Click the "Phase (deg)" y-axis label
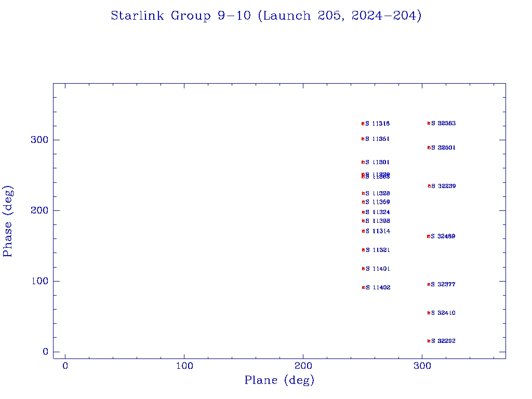Image resolution: width=532 pixels, height=399 pixels. 8,221
